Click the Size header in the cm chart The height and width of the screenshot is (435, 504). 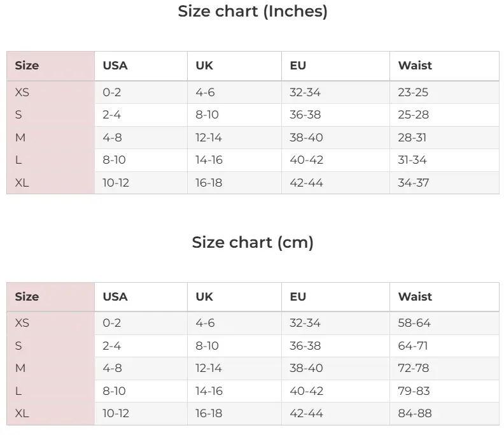(27, 297)
